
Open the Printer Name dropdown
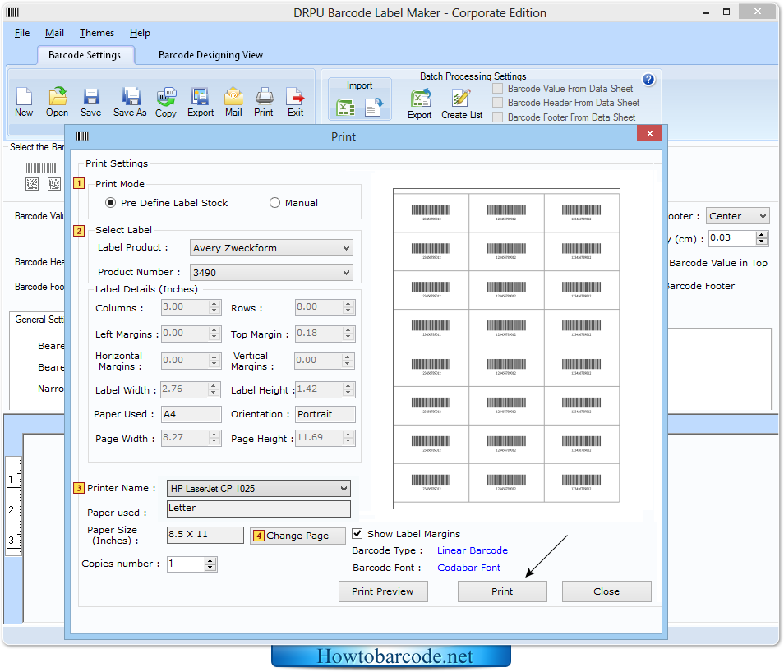point(259,489)
